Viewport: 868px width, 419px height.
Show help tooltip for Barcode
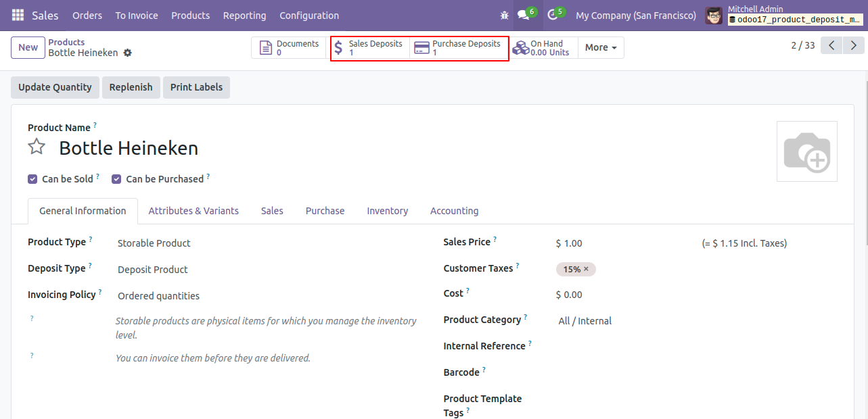(484, 370)
